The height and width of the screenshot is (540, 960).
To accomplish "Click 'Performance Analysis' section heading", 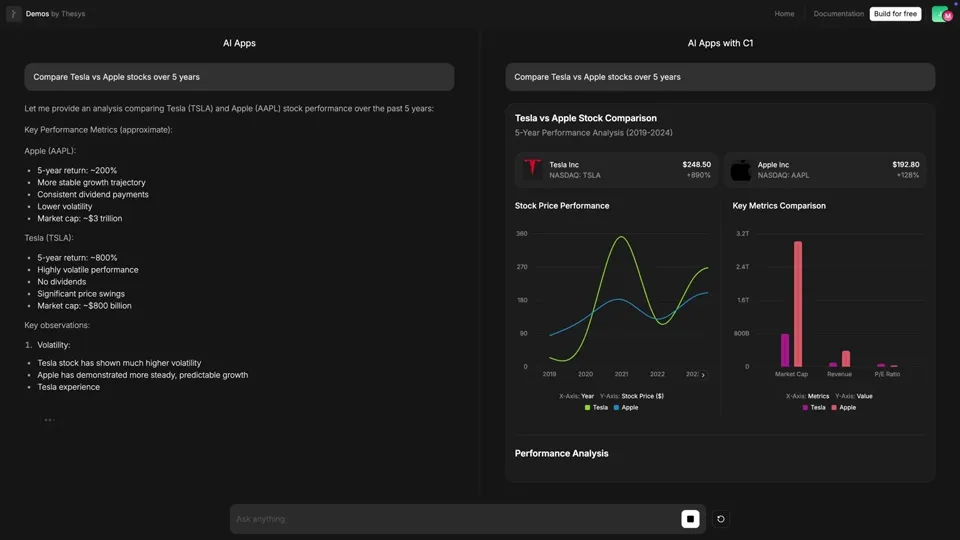I will pos(561,454).
